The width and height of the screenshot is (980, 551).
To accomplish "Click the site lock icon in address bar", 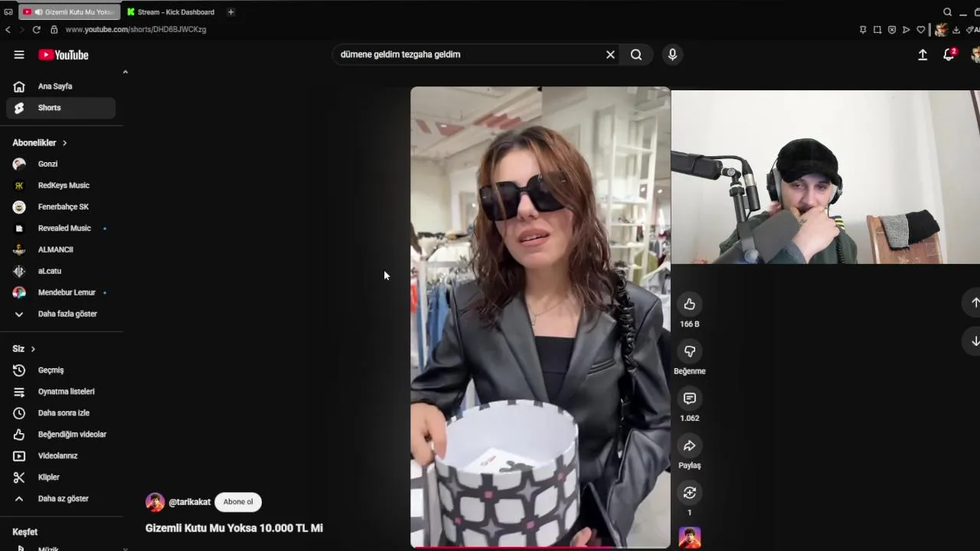I will 54,30.
